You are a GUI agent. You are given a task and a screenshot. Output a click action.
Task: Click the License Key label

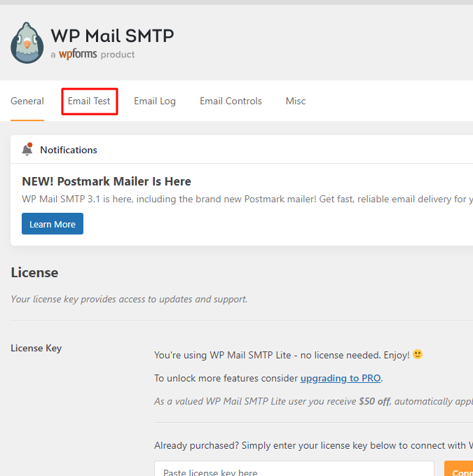(36, 348)
